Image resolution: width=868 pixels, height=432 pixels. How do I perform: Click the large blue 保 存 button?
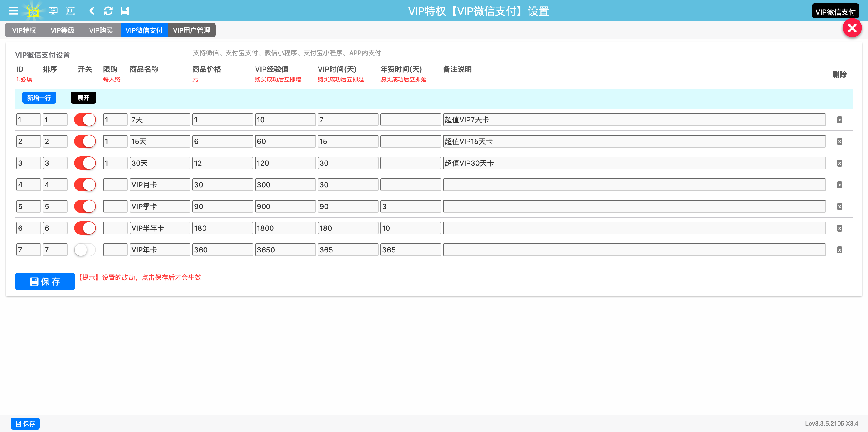coord(45,281)
